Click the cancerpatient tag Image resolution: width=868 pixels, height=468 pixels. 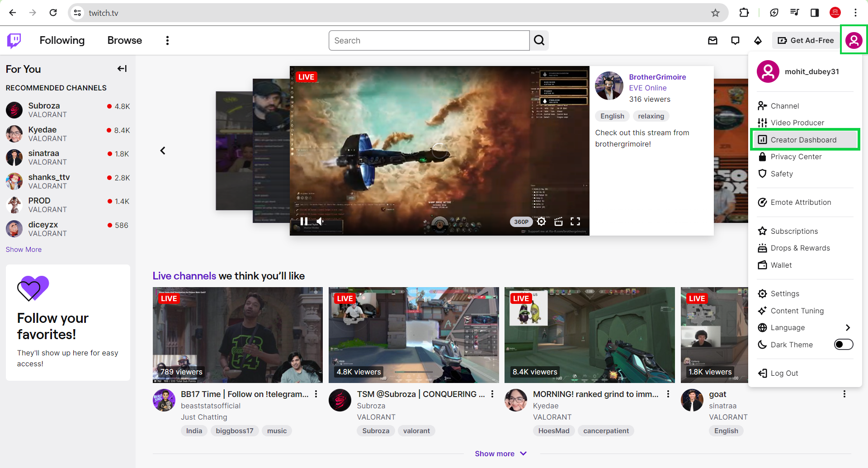pyautogui.click(x=606, y=430)
